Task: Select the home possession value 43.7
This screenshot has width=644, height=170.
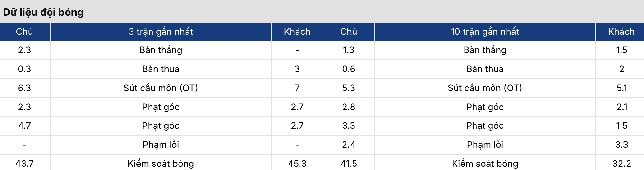Action: pos(24,164)
